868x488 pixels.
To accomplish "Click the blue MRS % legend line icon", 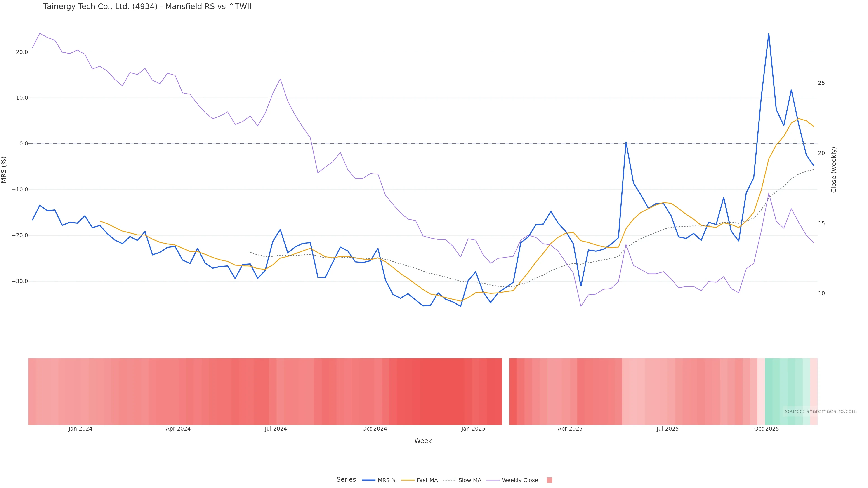I will (x=369, y=480).
